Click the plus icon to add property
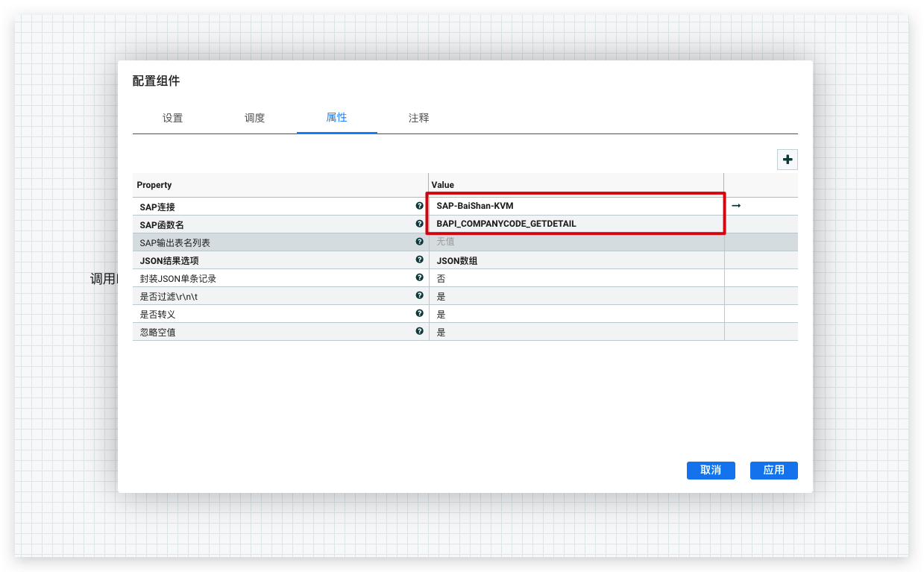Image resolution: width=924 pixels, height=572 pixels. click(788, 160)
